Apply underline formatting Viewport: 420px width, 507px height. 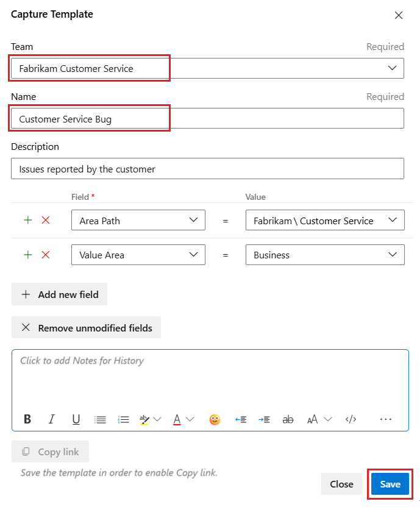76,419
